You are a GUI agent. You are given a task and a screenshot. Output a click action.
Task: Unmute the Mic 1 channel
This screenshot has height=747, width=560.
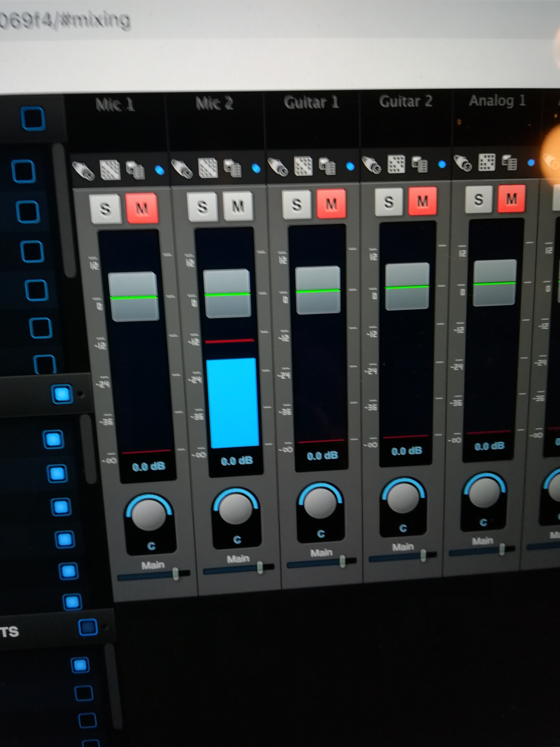[x=142, y=208]
